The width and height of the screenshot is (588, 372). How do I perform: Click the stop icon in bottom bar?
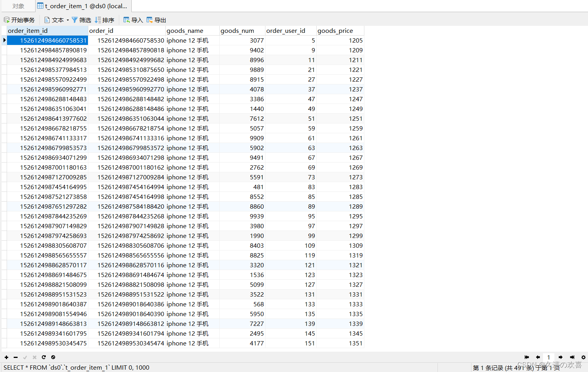53,357
